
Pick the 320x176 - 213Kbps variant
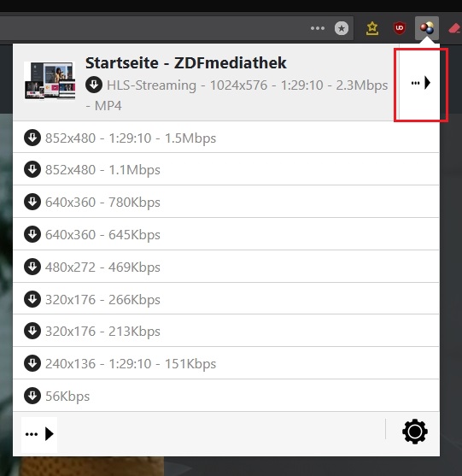[226, 331]
